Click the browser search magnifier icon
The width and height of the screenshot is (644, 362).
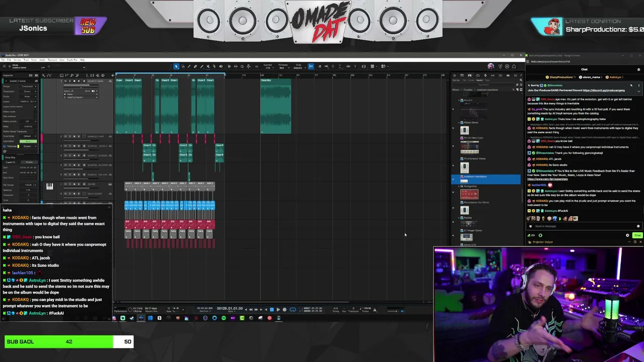pos(521,80)
